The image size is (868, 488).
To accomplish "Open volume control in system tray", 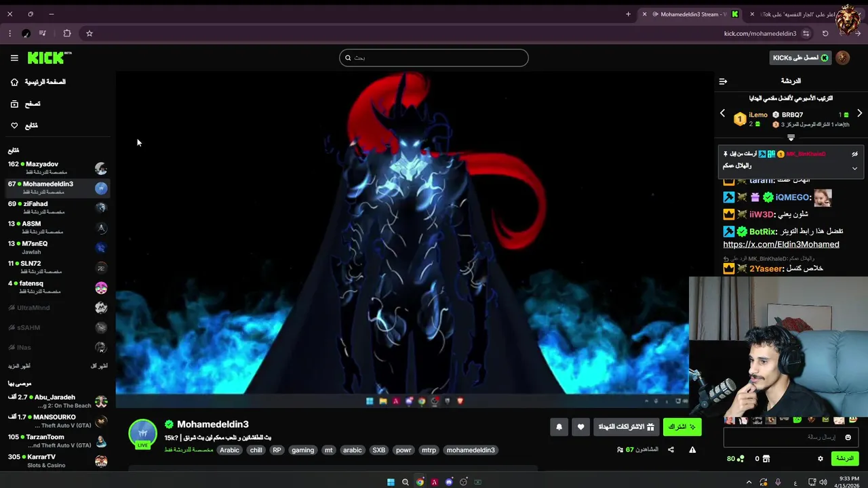I will pos(823,482).
